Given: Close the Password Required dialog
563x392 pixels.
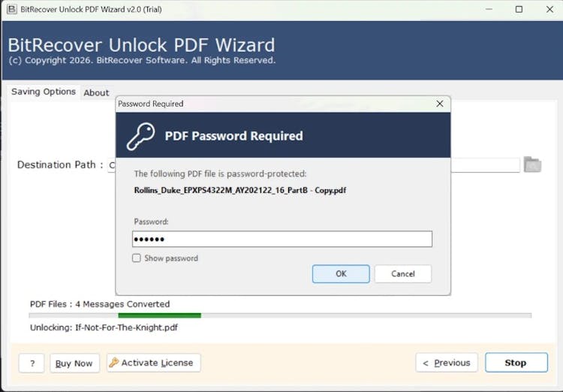Looking at the screenshot, I should [440, 104].
